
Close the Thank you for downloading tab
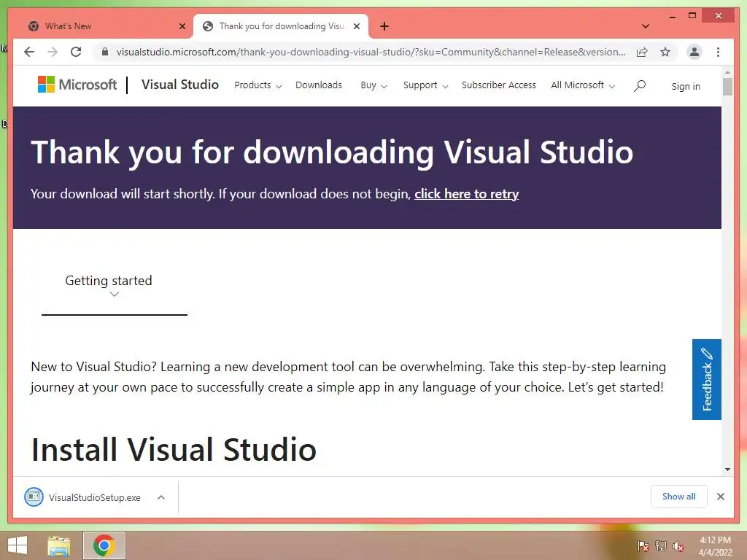[356, 26]
